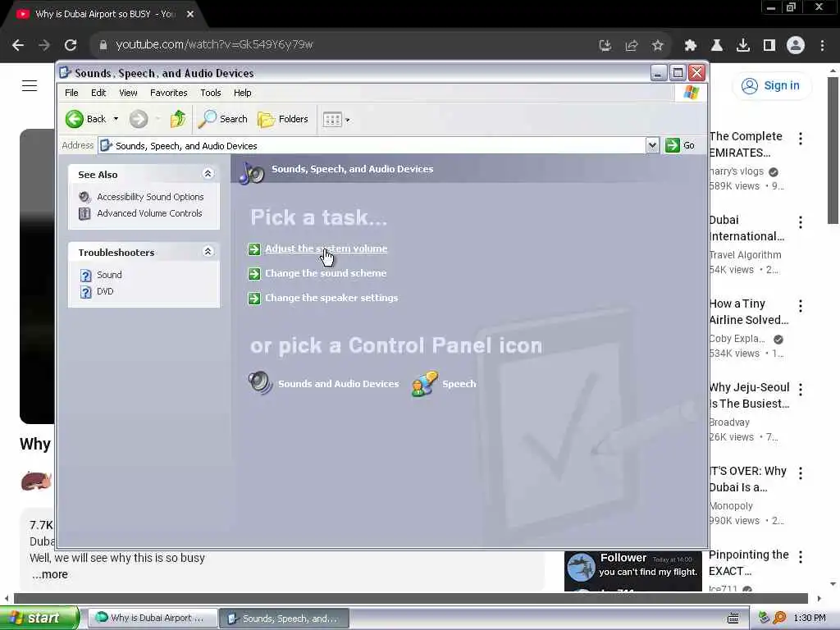The width and height of the screenshot is (840, 630).
Task: Open the Edit menu
Action: [x=98, y=93]
